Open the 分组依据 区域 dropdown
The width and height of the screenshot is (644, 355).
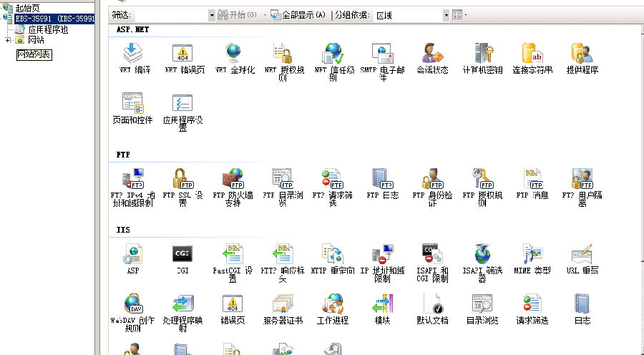click(x=447, y=15)
